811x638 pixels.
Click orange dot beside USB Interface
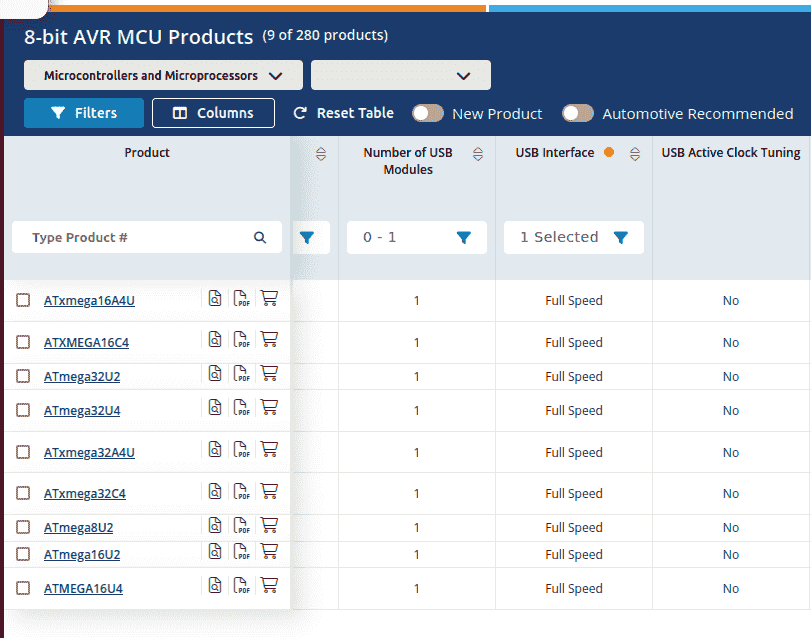coord(609,152)
